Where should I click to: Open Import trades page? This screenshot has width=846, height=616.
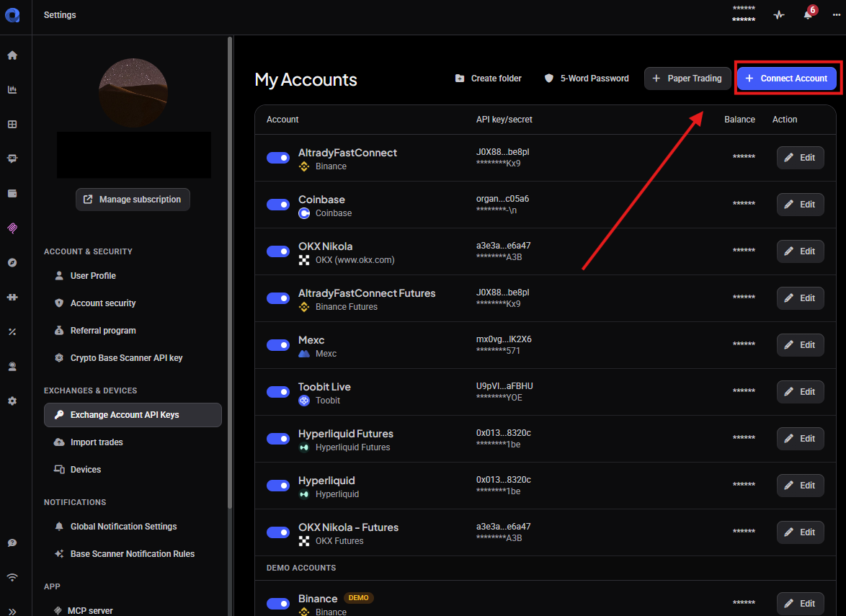tap(133, 442)
